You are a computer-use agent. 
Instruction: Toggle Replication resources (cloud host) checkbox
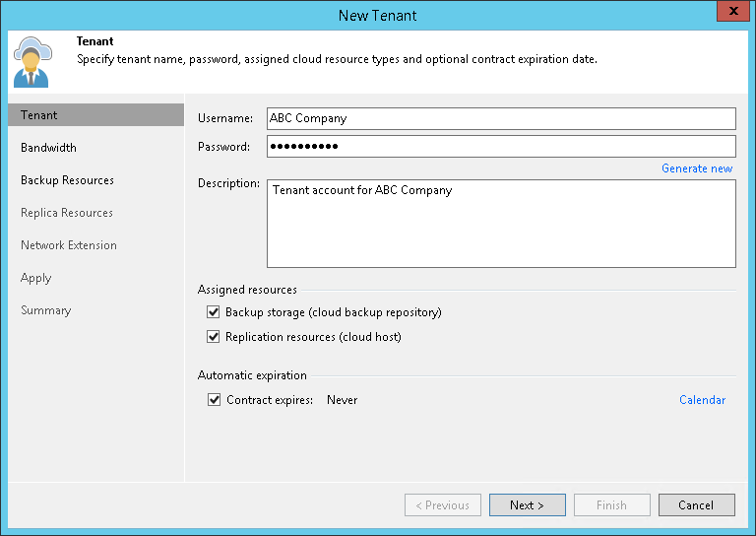pos(214,337)
